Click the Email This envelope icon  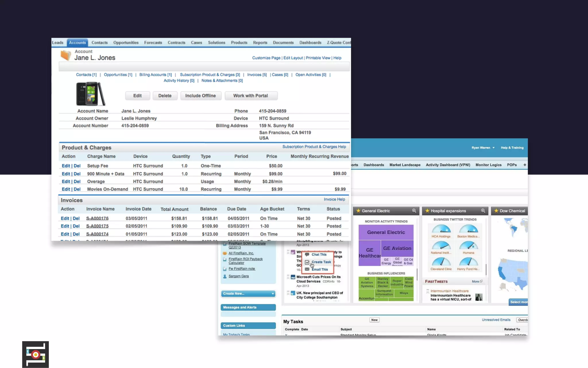(307, 269)
